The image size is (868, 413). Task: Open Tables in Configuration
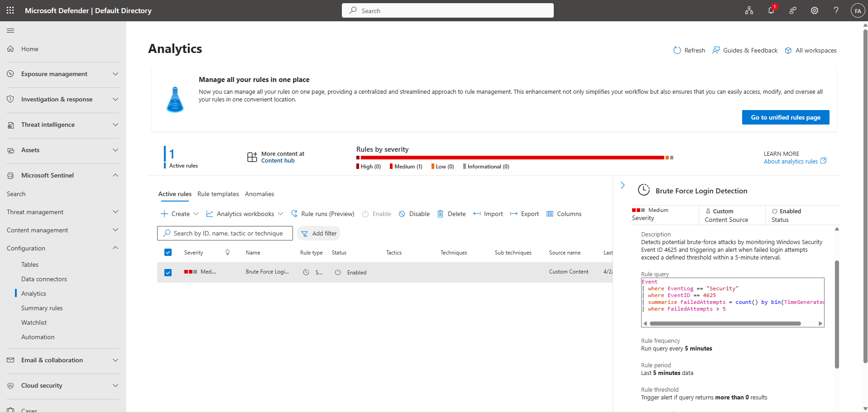click(30, 264)
